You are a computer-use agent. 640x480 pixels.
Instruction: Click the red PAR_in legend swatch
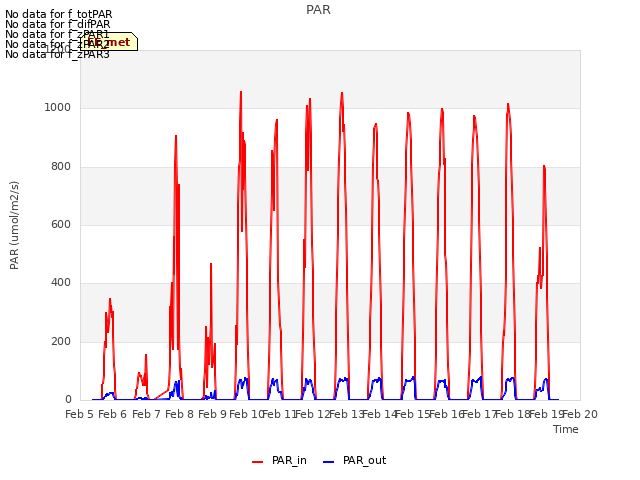258,462
